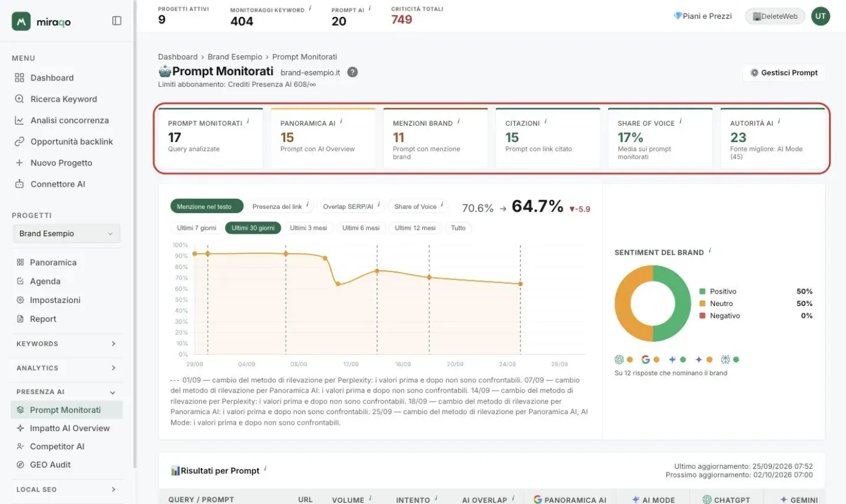Click the info icon beside Sentiment del Brand

(x=710, y=251)
